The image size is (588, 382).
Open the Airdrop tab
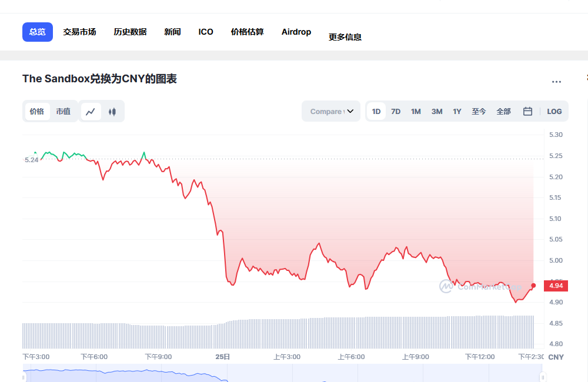pos(296,32)
